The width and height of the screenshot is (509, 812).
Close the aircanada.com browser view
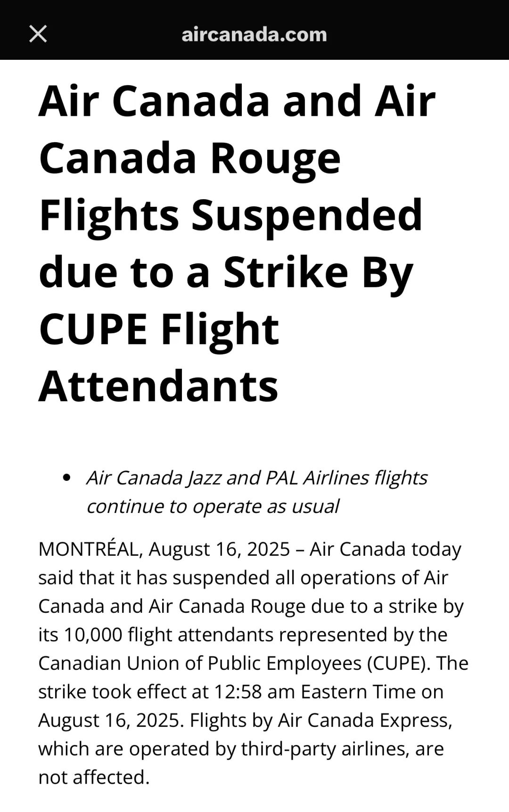(38, 34)
